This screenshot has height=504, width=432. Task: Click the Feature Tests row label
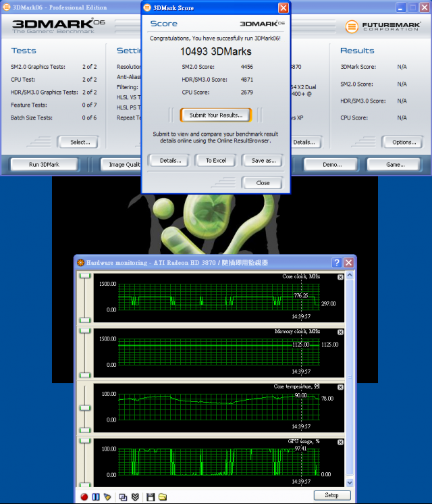pyautogui.click(x=29, y=105)
